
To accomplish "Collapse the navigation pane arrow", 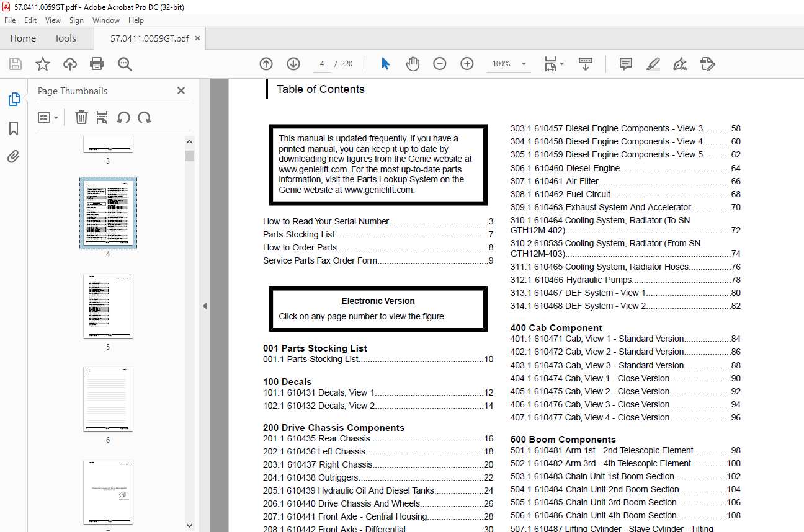I will [x=204, y=306].
